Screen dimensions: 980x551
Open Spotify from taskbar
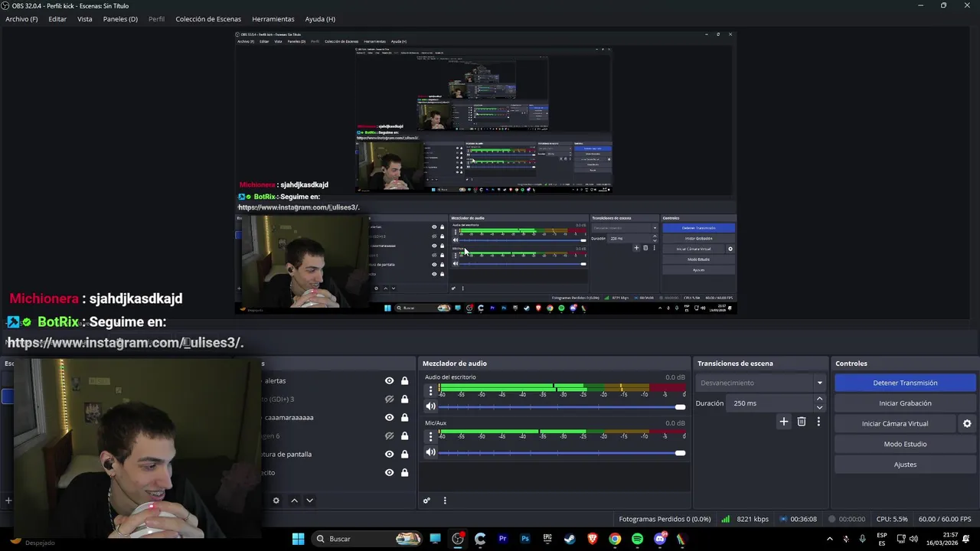(637, 539)
